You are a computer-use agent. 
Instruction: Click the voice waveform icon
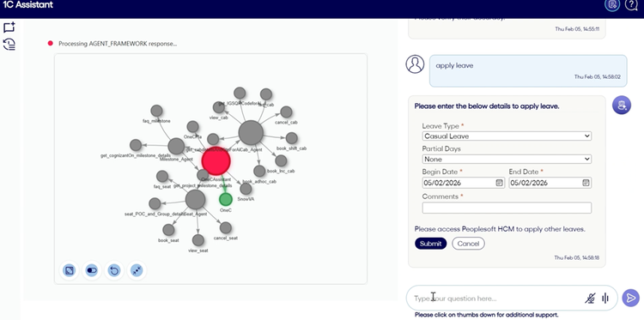605,299
